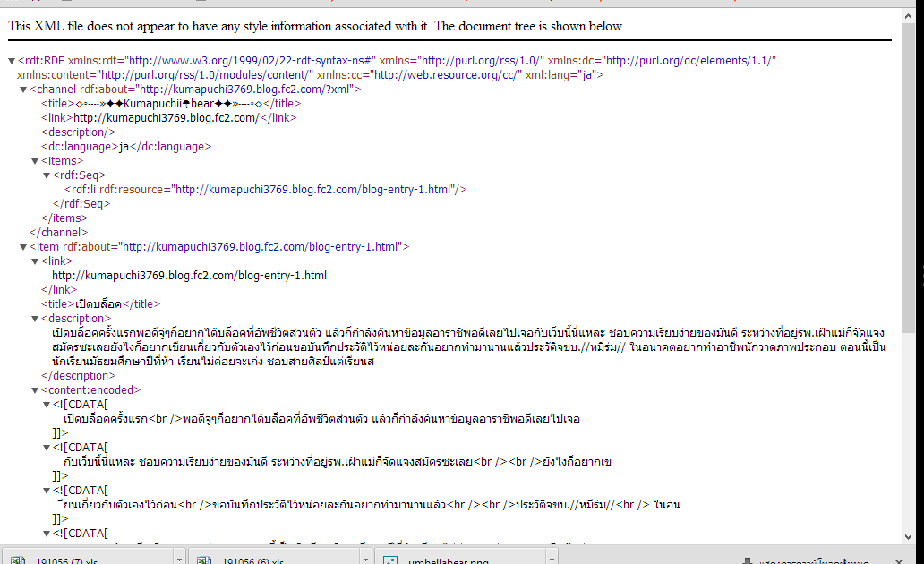Click the Excel icon of 191056 (6).xls
This screenshot has height=564, width=924.
click(204, 560)
